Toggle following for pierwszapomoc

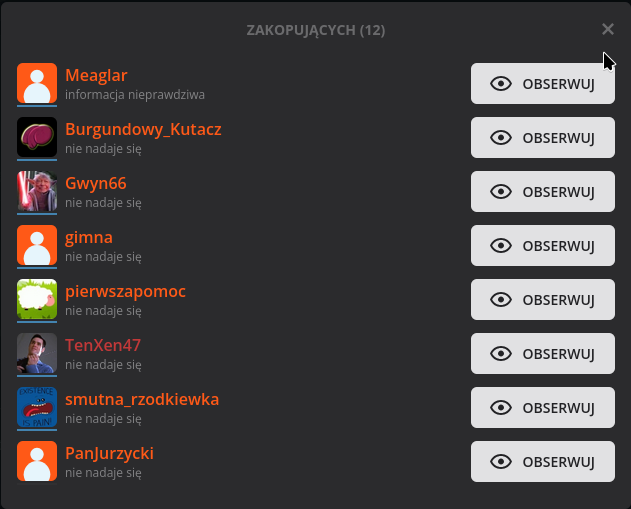(542, 300)
